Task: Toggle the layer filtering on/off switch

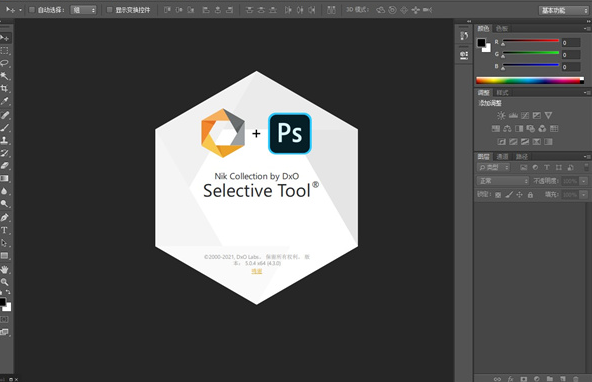Action: click(x=586, y=167)
